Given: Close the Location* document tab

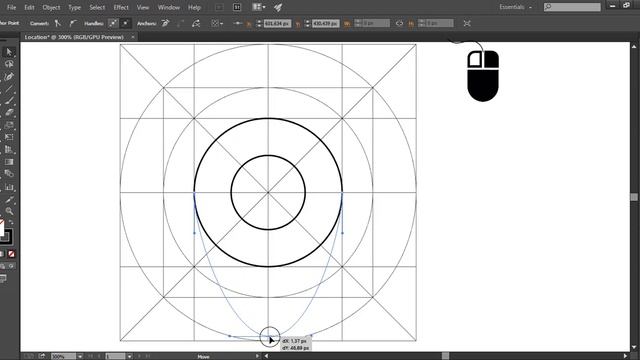Looking at the screenshot, I should 133,37.
